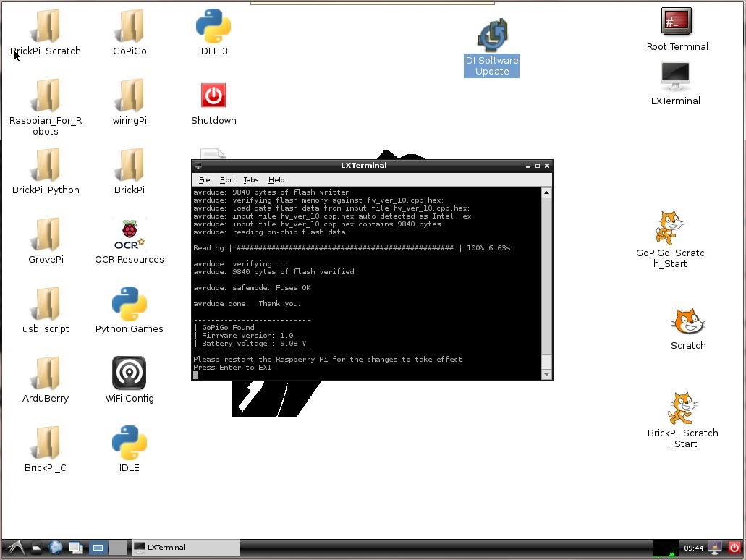Open the Help menu in LXTerminal
The height and width of the screenshot is (560, 746).
(x=276, y=180)
